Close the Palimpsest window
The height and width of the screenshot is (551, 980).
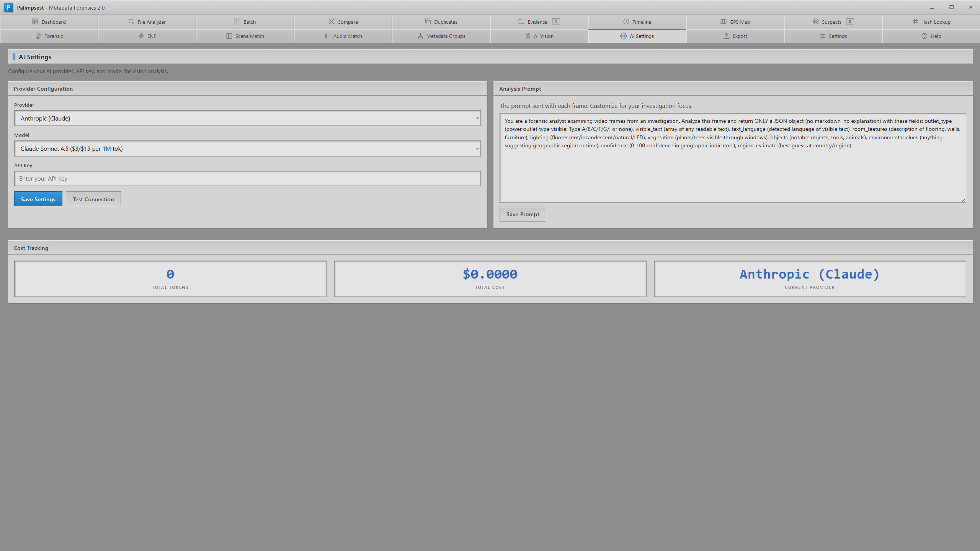970,7
